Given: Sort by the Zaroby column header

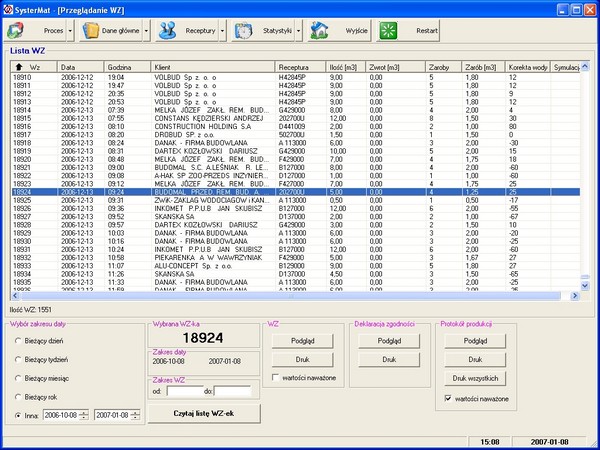Looking at the screenshot, I should click(443, 67).
